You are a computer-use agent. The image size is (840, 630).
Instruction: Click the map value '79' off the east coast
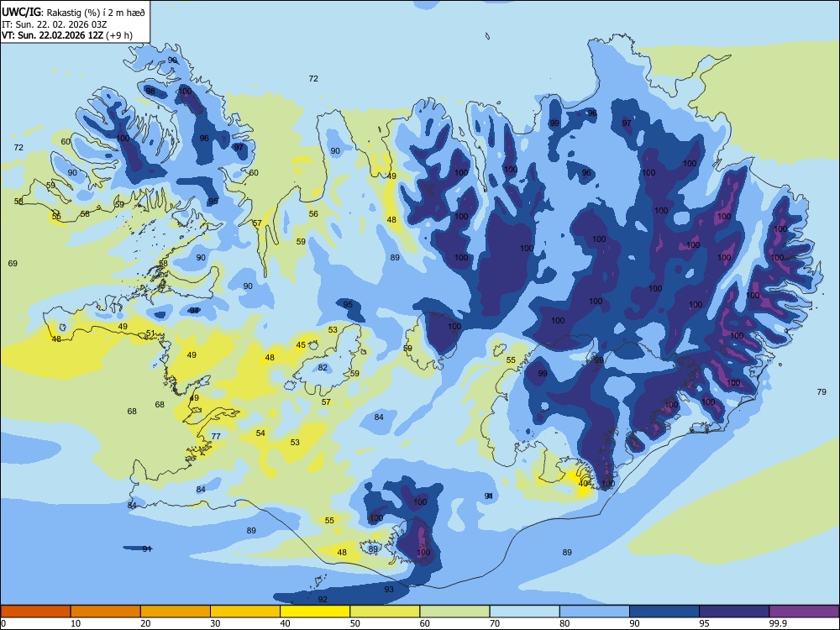tap(822, 392)
